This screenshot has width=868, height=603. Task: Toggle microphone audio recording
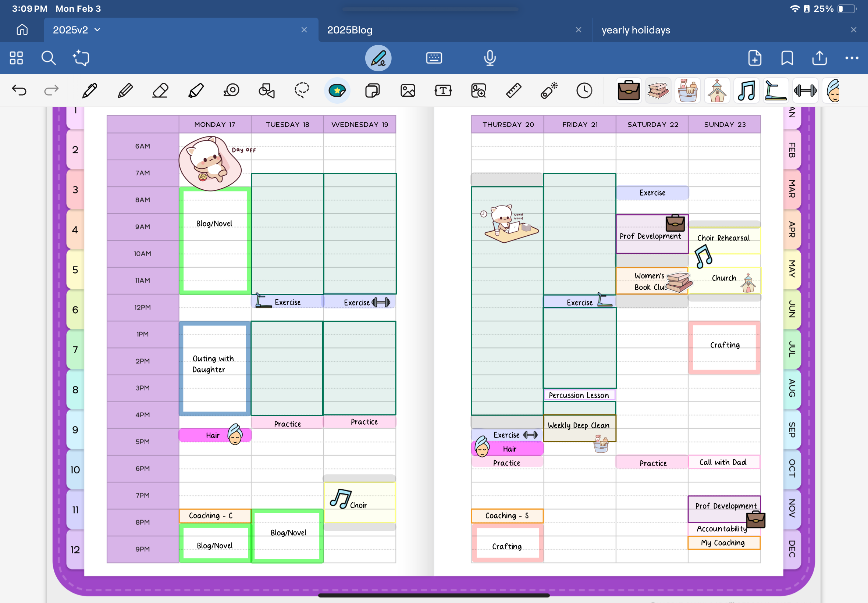pyautogui.click(x=490, y=58)
